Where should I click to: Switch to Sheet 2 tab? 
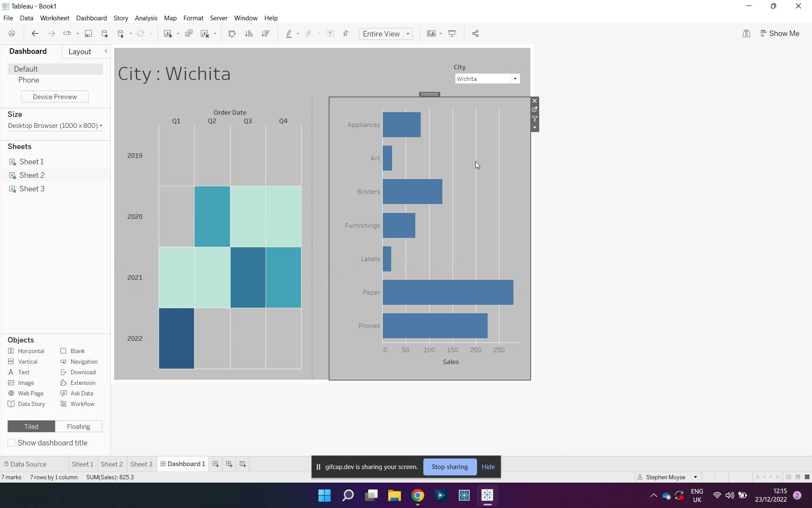(x=112, y=464)
